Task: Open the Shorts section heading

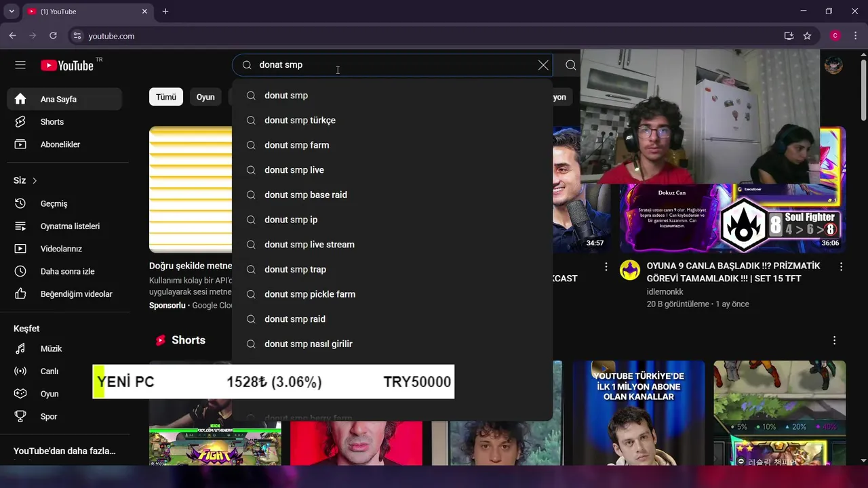Action: coord(189,340)
